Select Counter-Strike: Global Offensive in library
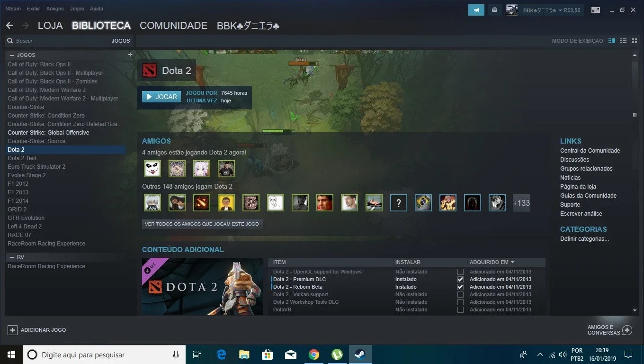Image resolution: width=644 pixels, height=364 pixels. [48, 133]
